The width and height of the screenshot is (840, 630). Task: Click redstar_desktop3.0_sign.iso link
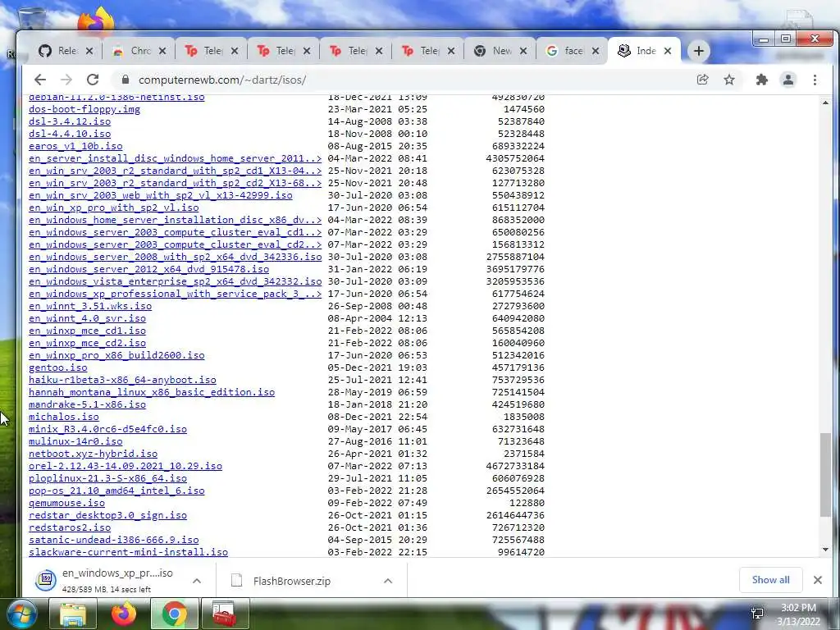[x=107, y=515]
